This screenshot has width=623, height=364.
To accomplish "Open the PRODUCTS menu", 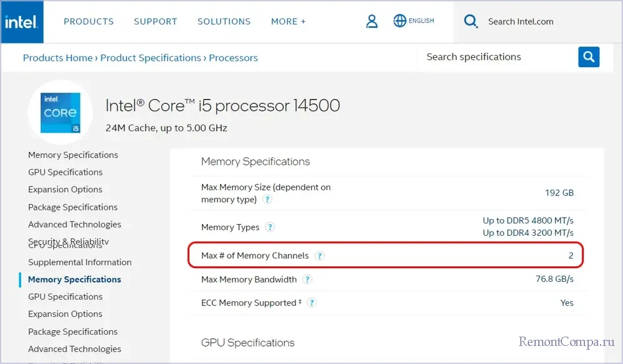I will pyautogui.click(x=88, y=21).
